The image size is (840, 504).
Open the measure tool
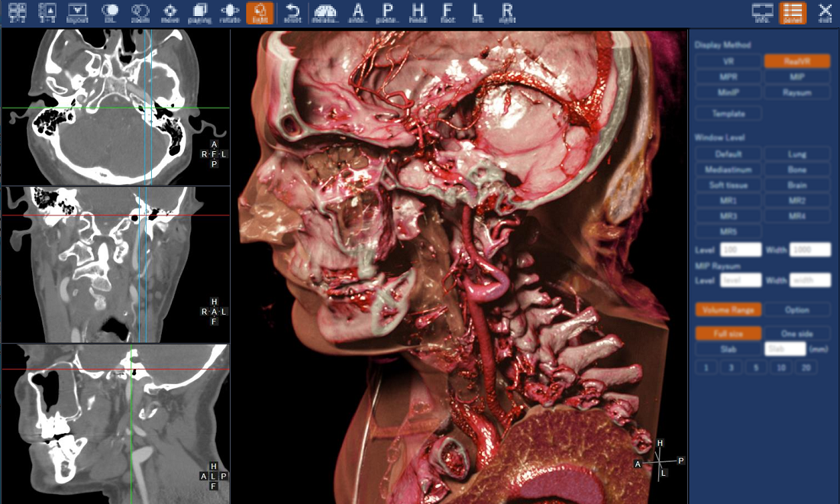coord(325,12)
